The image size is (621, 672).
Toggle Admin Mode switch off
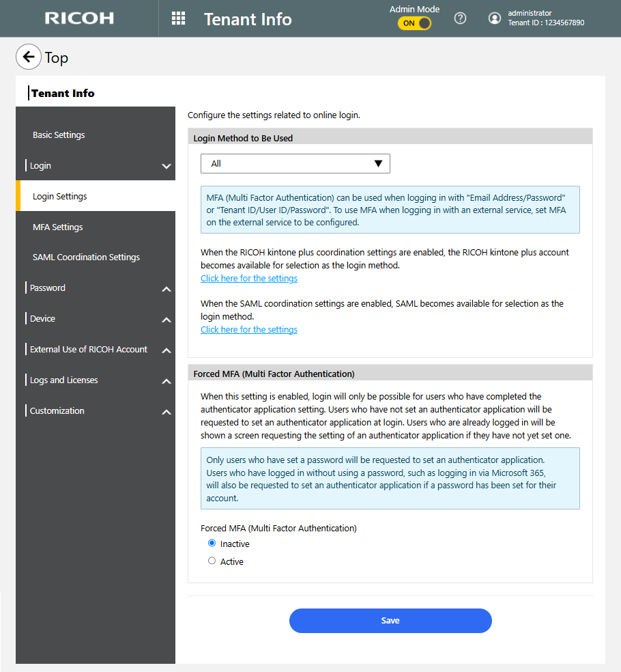pyautogui.click(x=415, y=23)
